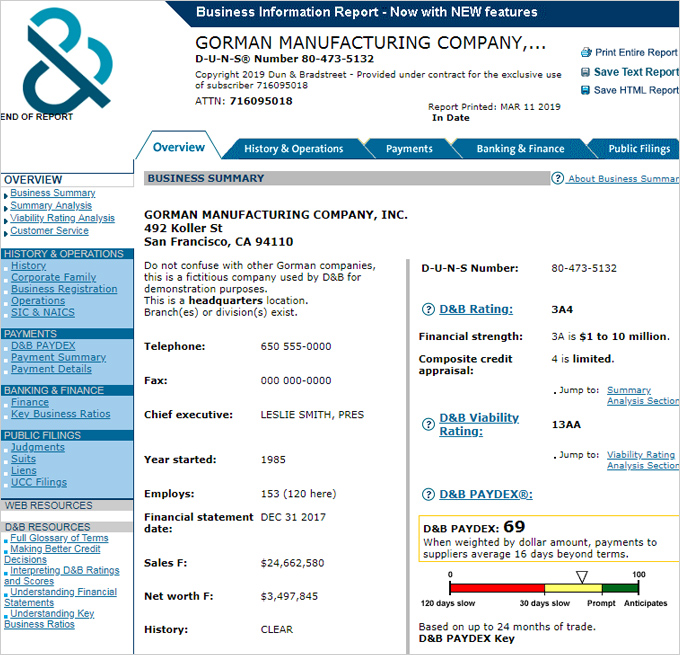Click the D&B Viability Rating link
The image size is (680, 655).
[x=479, y=424]
